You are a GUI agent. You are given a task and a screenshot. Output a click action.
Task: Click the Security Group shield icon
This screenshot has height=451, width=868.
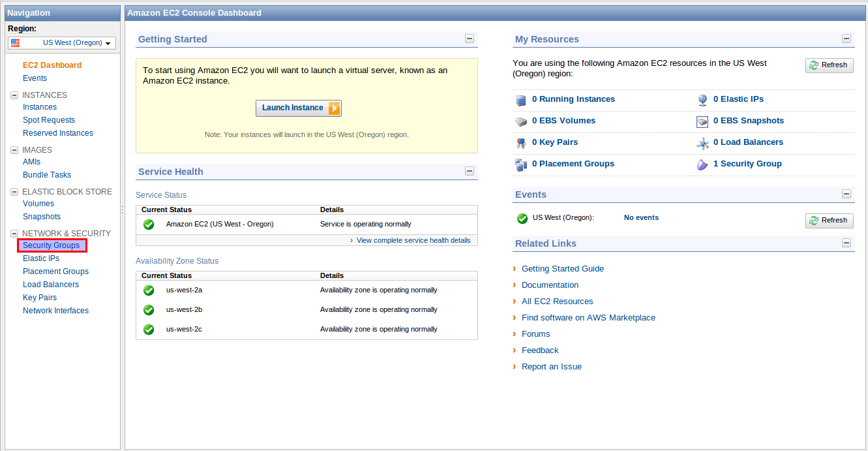702,164
